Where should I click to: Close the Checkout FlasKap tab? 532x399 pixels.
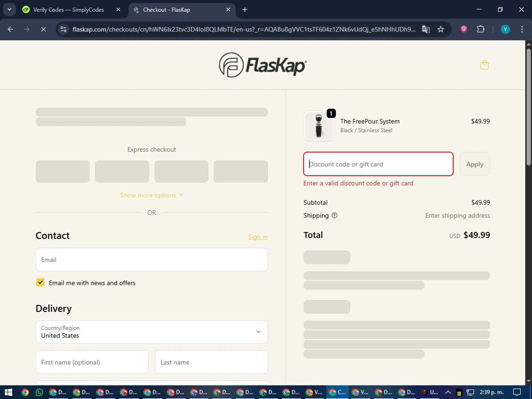pyautogui.click(x=228, y=10)
